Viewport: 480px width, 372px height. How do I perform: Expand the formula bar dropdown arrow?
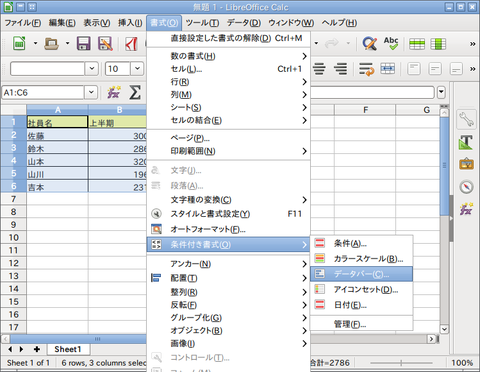click(441, 92)
